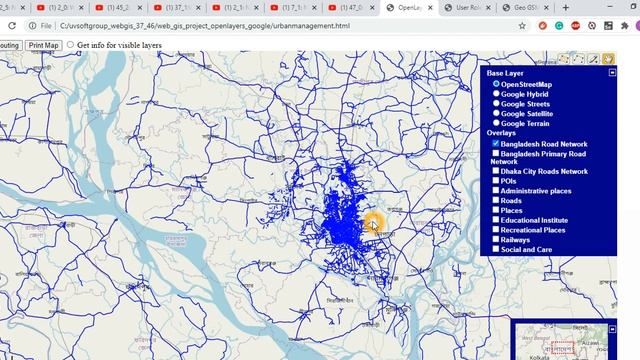
Task: Open the Extensions puzzle piece menu
Action: 624,26
